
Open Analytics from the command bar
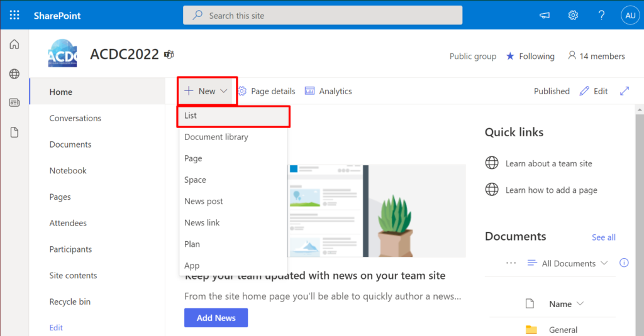[x=328, y=91]
